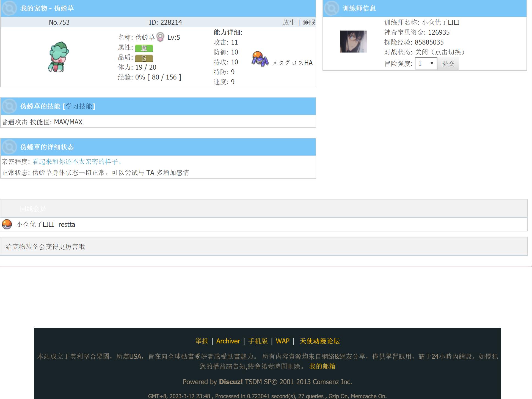Click 睡眠 to put pet to sleep
This screenshot has height=399, width=532.
pyautogui.click(x=309, y=22)
